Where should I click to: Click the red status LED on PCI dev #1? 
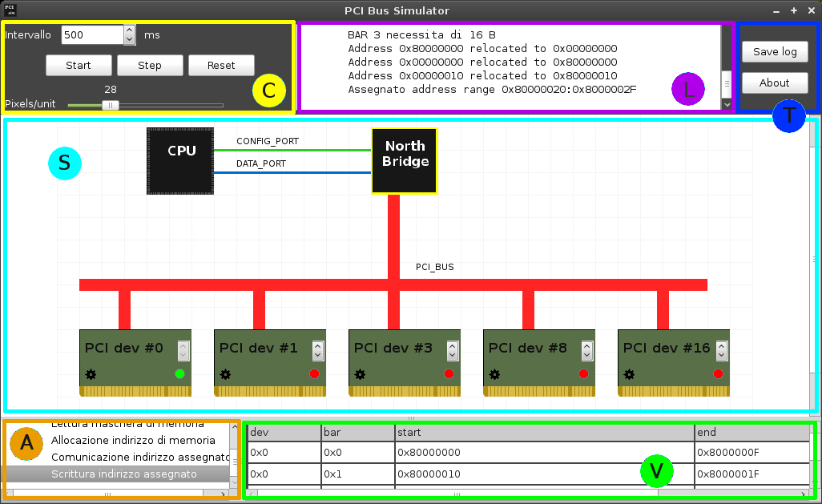314,374
